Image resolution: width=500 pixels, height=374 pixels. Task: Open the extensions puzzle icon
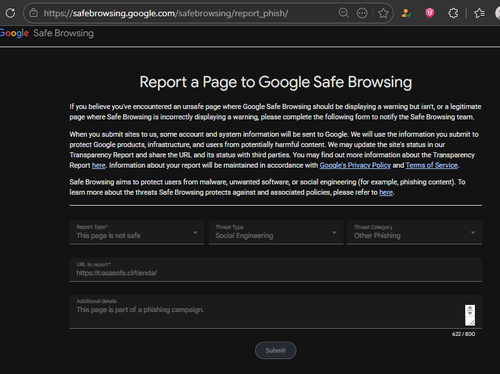[453, 13]
